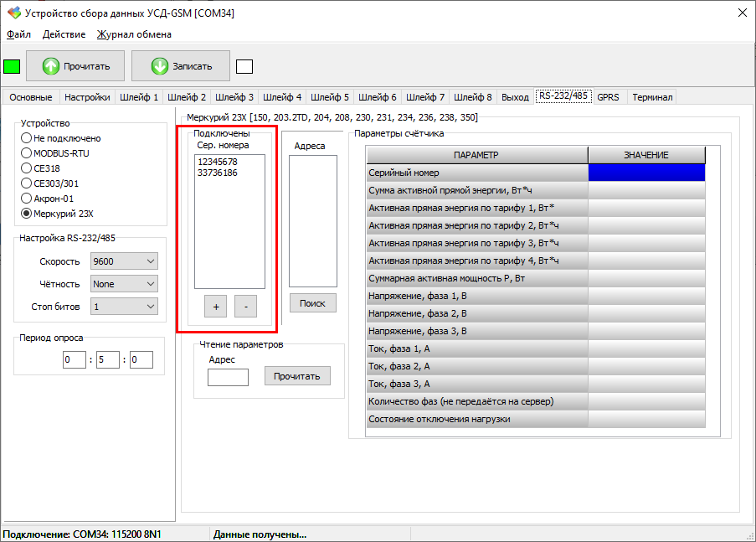Click Прочитать in Чтение параметров group
This screenshot has width=756, height=542.
click(297, 376)
